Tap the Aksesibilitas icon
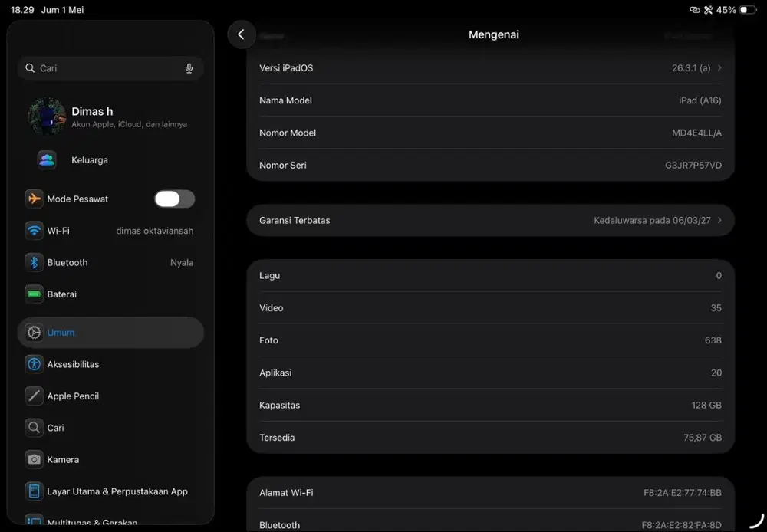 click(x=35, y=364)
